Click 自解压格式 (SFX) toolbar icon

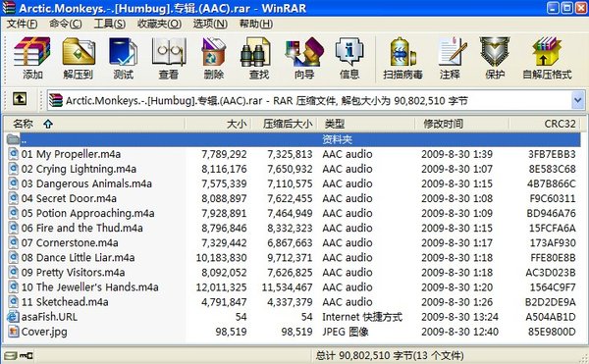[x=547, y=58]
